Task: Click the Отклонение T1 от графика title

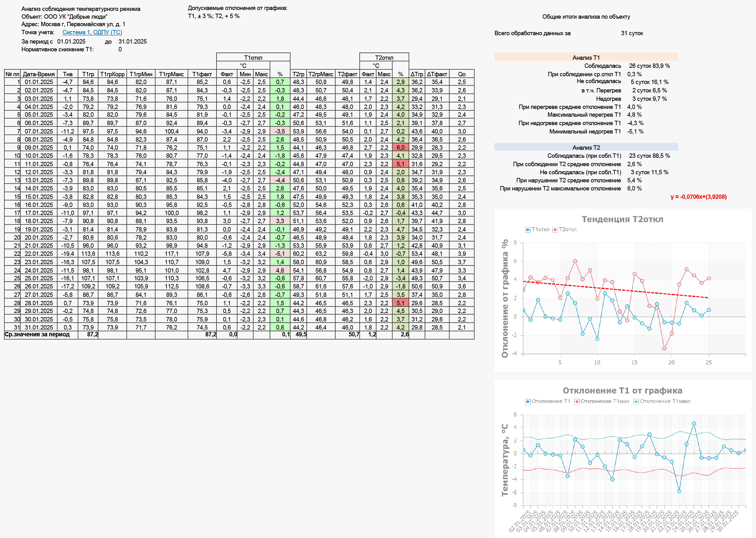Action: 622,391
